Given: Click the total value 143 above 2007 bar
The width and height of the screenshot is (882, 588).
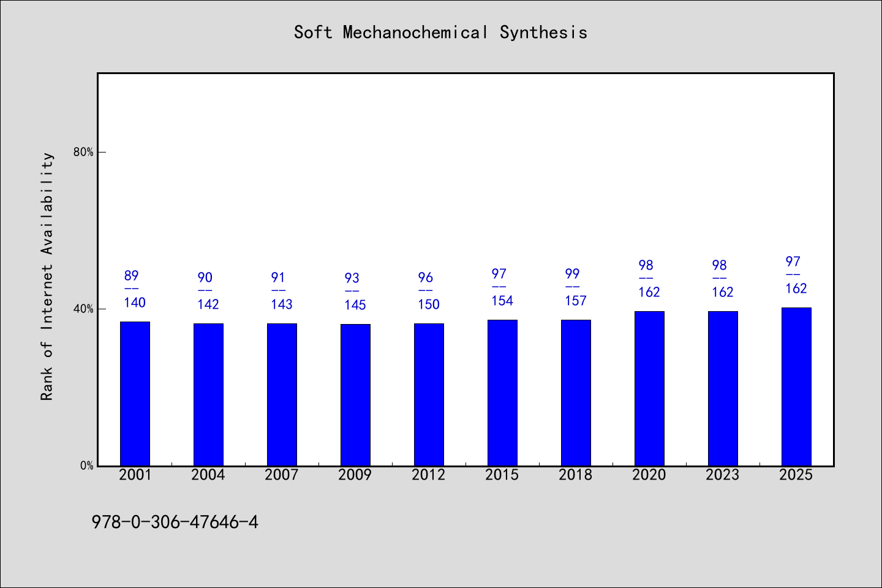Looking at the screenshot, I should [282, 304].
